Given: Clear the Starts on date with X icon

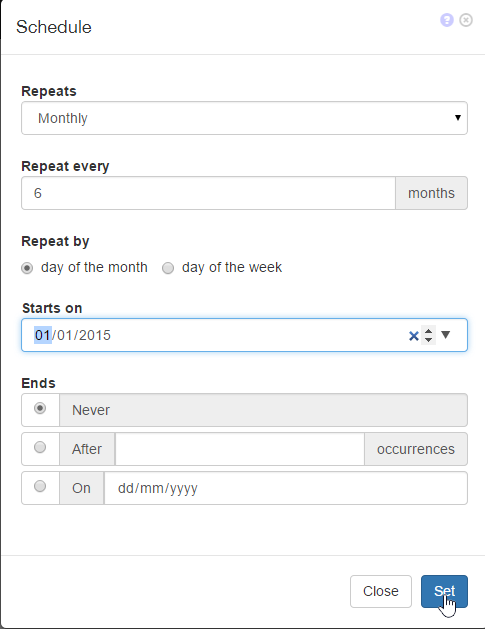Looking at the screenshot, I should [x=414, y=336].
